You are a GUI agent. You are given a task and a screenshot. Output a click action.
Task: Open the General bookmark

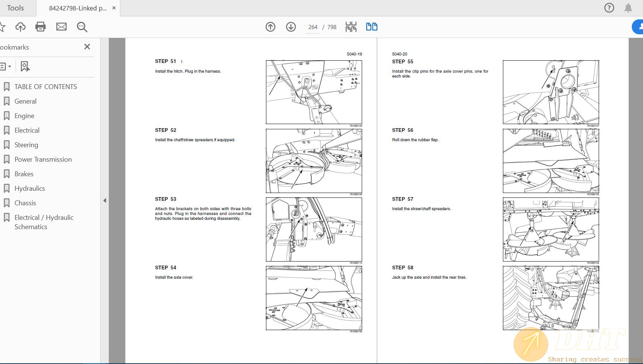(x=25, y=101)
